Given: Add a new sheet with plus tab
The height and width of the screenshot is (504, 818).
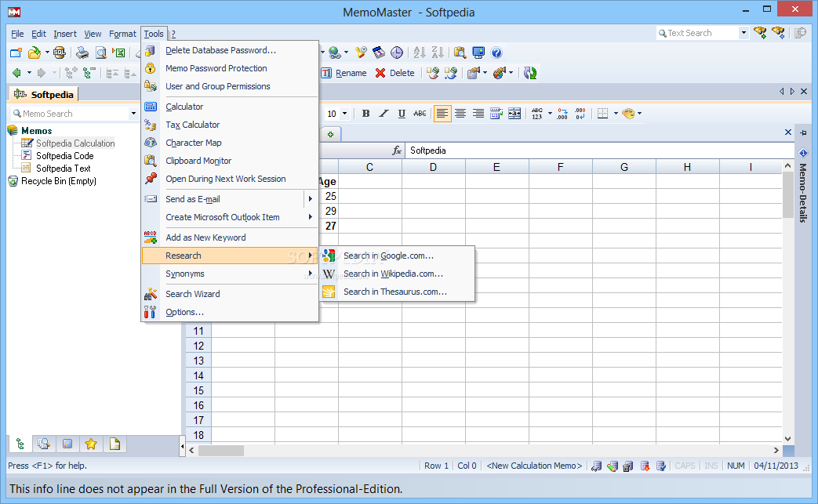Looking at the screenshot, I should [x=330, y=135].
